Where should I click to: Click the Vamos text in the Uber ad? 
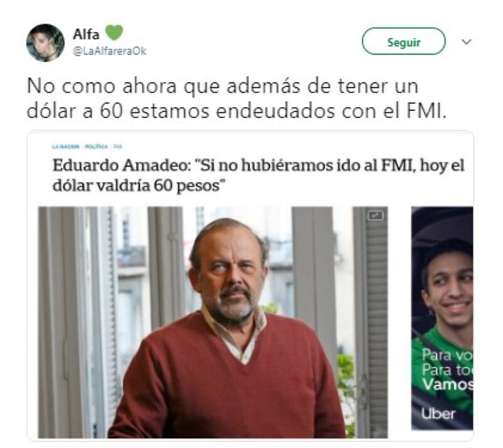(448, 384)
